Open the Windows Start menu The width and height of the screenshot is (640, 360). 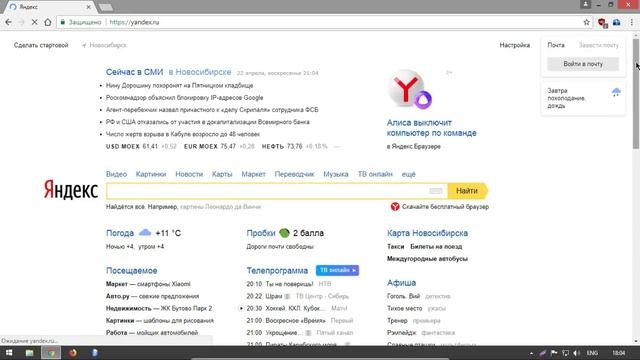9,353
